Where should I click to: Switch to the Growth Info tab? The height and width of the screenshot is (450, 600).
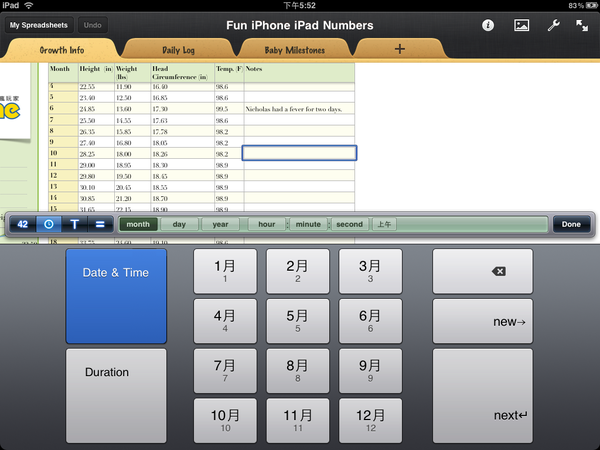[x=62, y=50]
